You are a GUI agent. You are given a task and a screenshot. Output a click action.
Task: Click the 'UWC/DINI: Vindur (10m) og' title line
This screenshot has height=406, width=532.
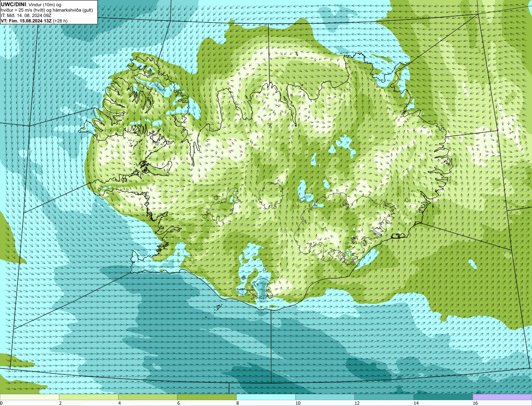[31, 4]
